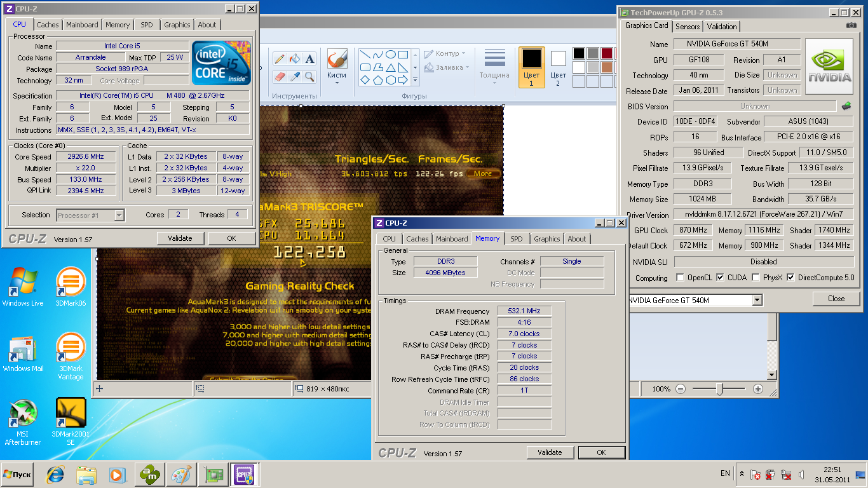Image resolution: width=868 pixels, height=488 pixels.
Task: Open About tab in the Memory CPU-Z window
Action: point(577,239)
